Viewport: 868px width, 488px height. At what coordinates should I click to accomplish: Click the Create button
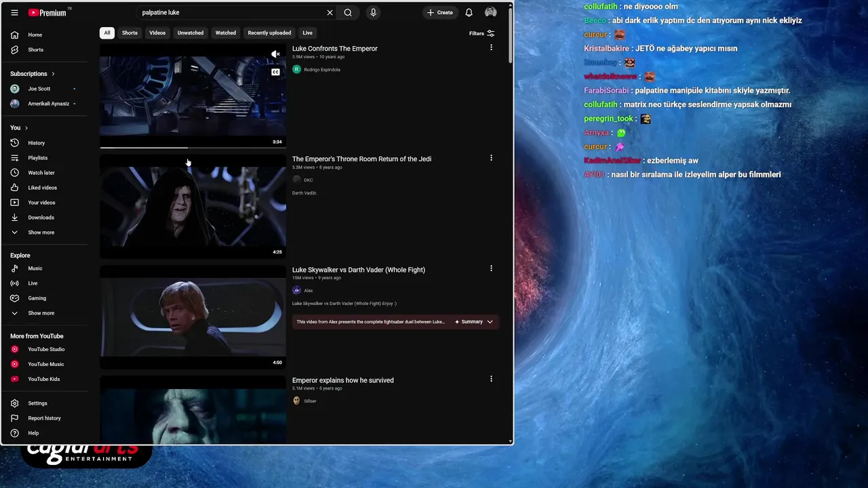(440, 12)
